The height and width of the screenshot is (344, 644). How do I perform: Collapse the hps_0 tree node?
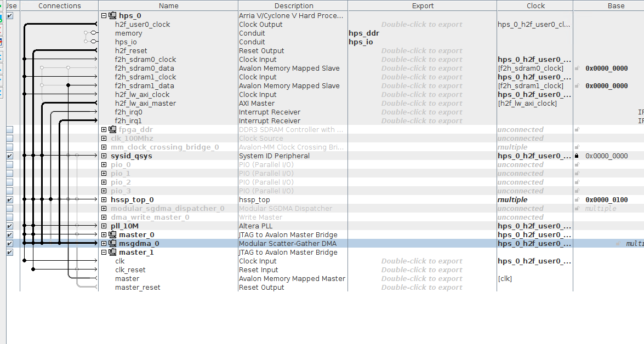pos(104,16)
